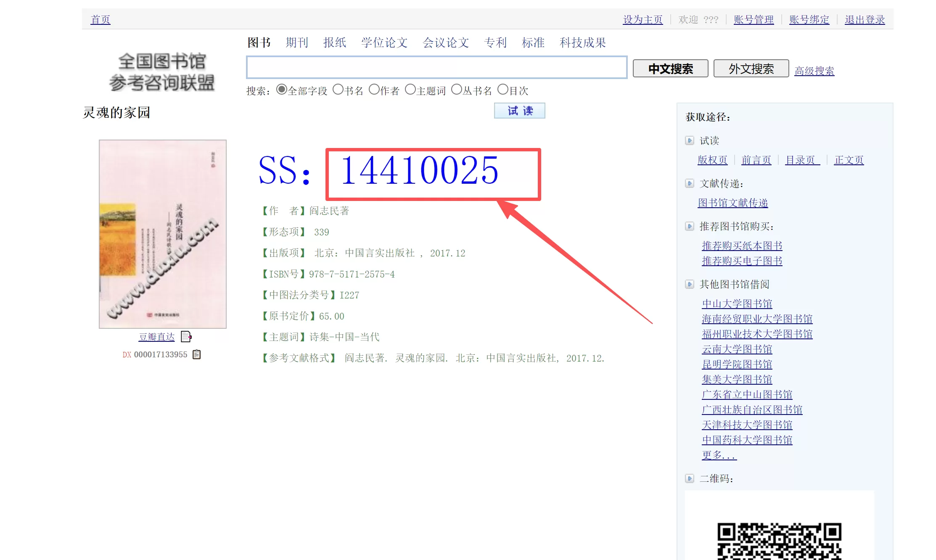Screen dimensions: 936x560
Task: Open the 报纸 tab
Action: click(x=335, y=42)
